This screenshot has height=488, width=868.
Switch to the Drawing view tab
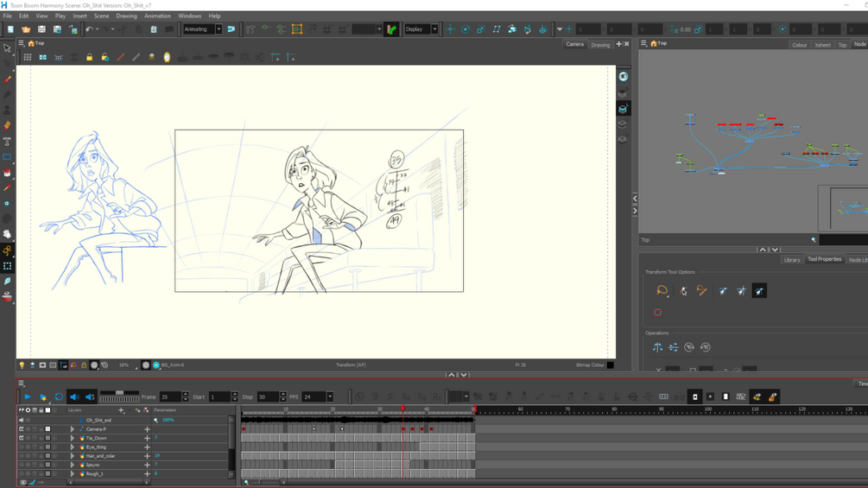coord(600,45)
